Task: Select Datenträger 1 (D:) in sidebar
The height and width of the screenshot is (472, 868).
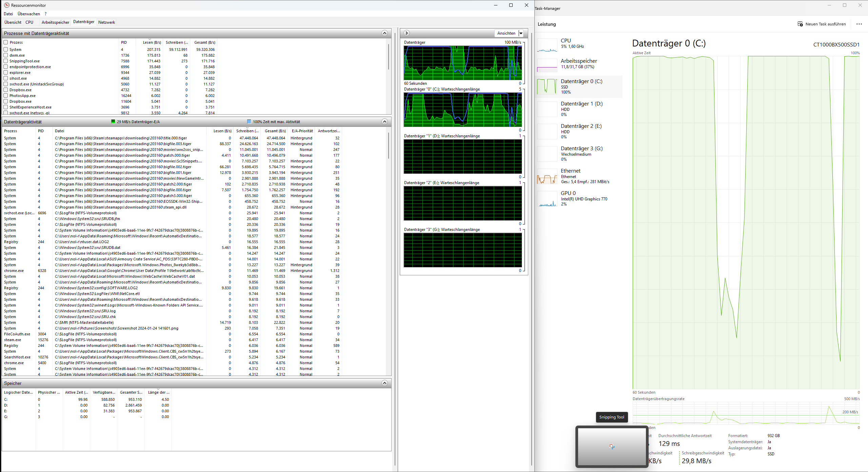Action: 579,109
